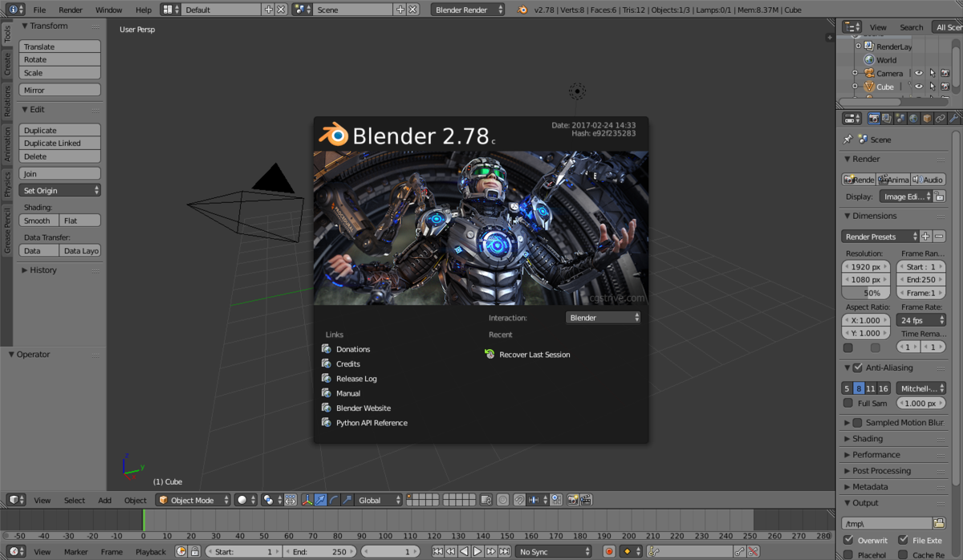Open the Object Mode dropdown
This screenshot has height=560, width=963.
click(x=193, y=500)
